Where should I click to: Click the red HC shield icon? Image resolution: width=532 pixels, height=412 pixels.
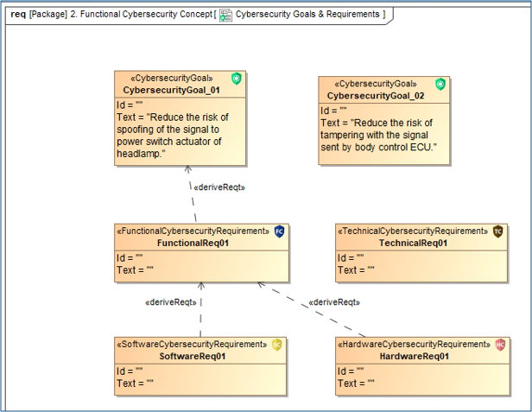click(x=500, y=344)
